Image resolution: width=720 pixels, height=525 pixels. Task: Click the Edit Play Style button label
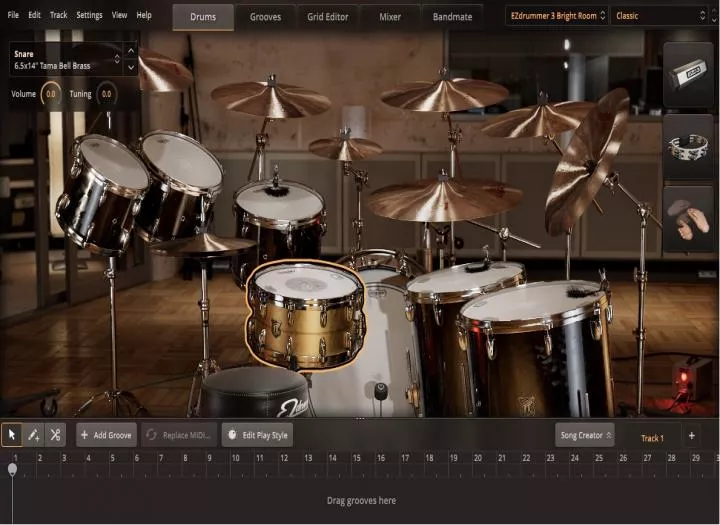265,435
